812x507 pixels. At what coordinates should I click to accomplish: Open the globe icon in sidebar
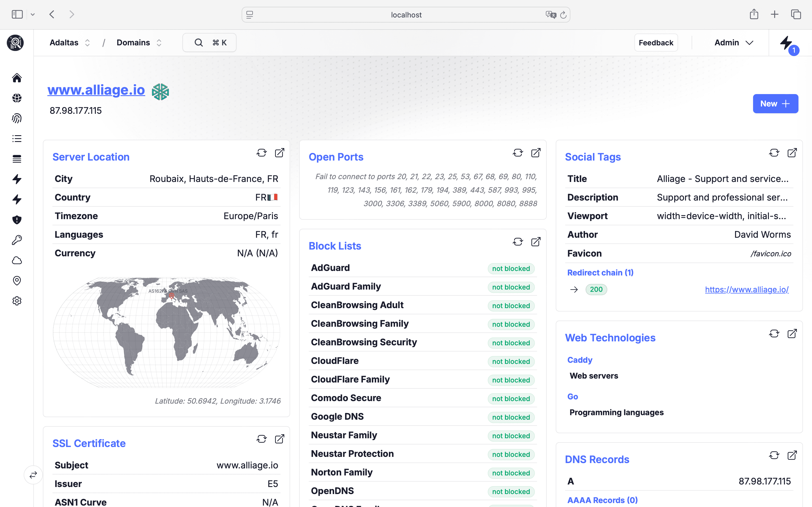point(17,98)
